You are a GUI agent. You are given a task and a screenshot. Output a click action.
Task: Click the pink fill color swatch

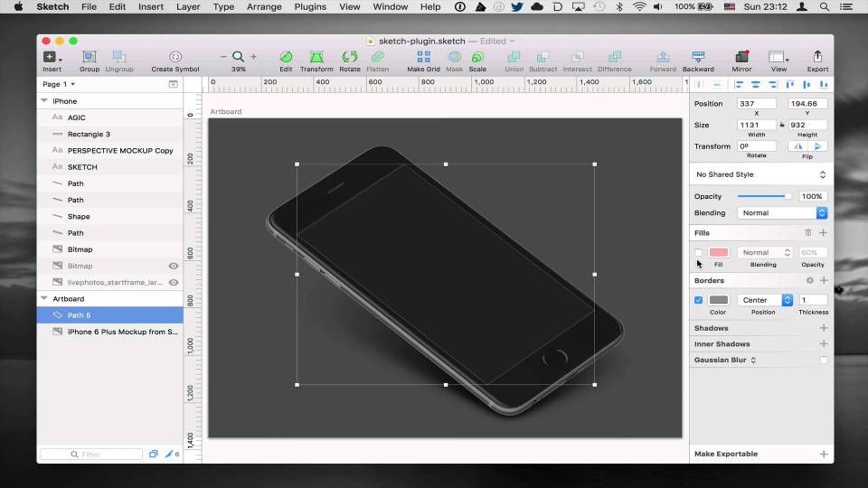coord(719,253)
